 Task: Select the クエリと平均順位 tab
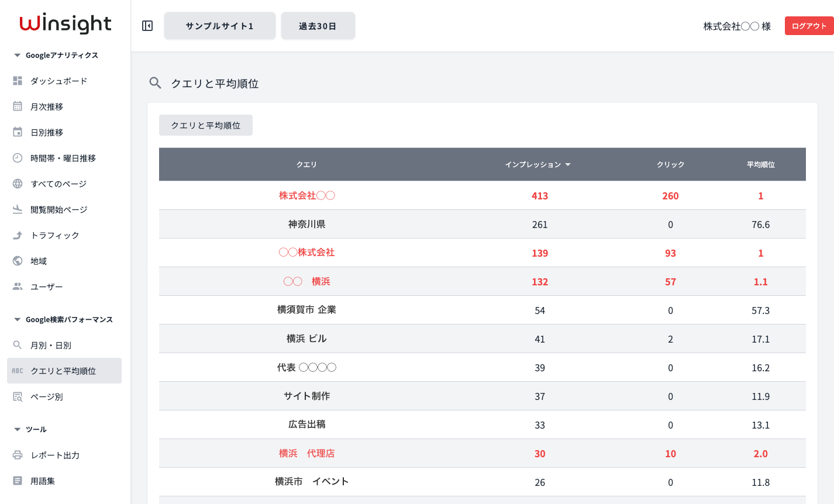tap(206, 125)
